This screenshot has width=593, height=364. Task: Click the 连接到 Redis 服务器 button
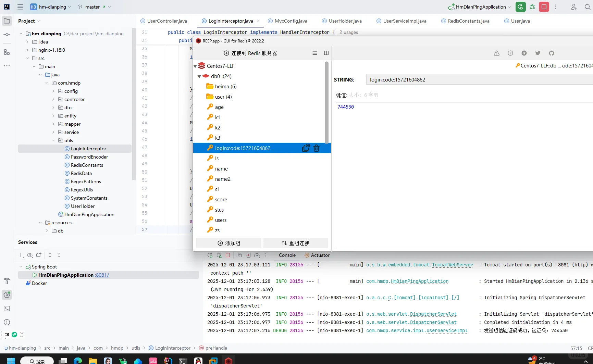tap(250, 53)
